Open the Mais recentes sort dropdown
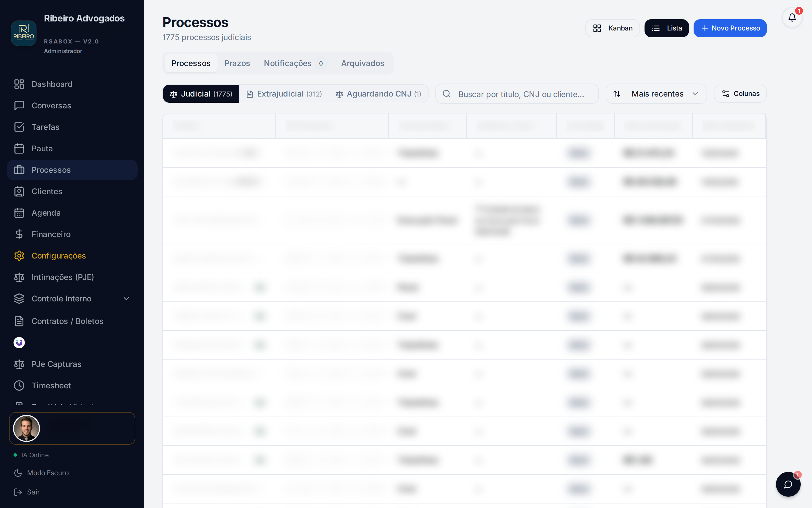 pos(656,94)
